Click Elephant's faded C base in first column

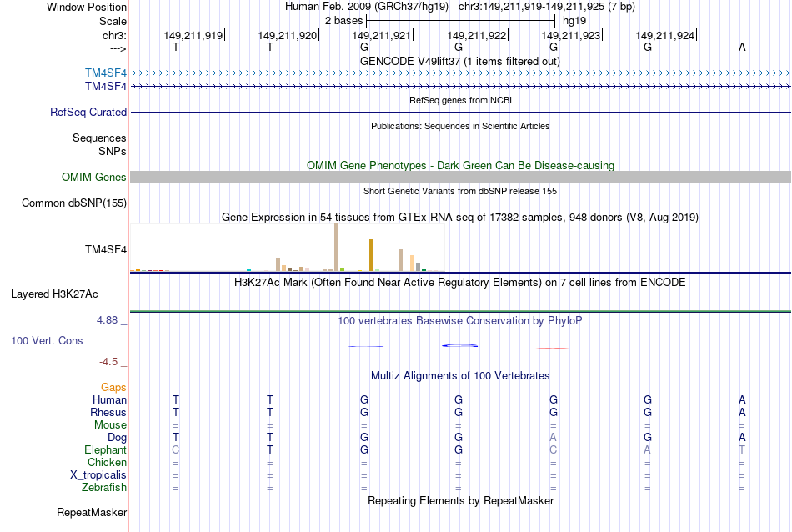click(x=176, y=449)
